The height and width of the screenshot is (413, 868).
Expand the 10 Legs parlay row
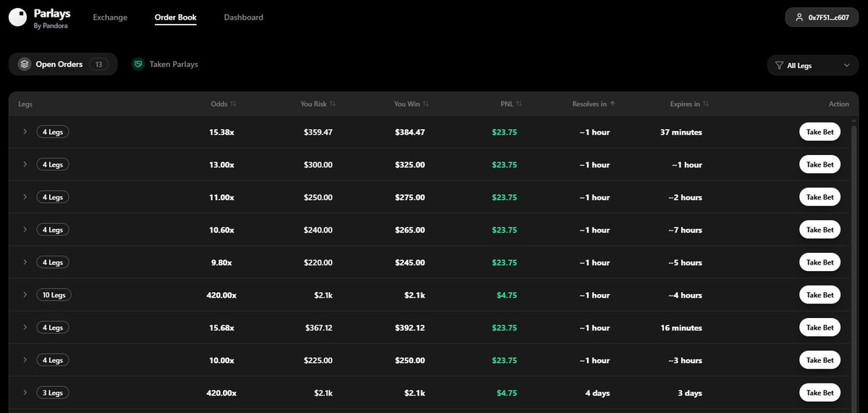pyautogui.click(x=25, y=295)
